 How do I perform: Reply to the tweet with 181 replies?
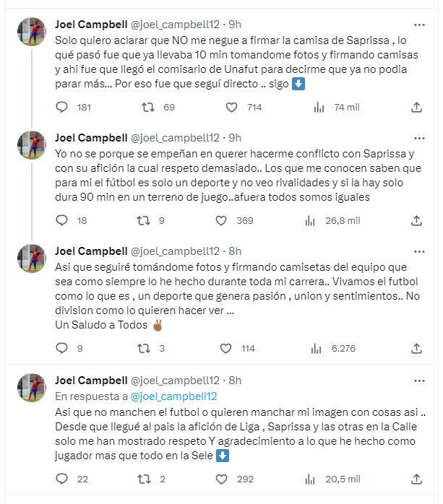coord(62,107)
